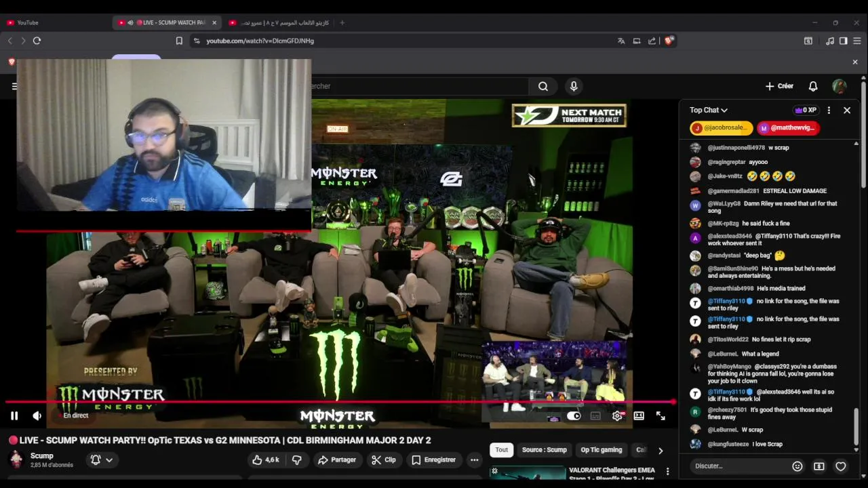868x488 pixels.
Task: Open the YouTube account avatar menu
Action: (x=840, y=86)
